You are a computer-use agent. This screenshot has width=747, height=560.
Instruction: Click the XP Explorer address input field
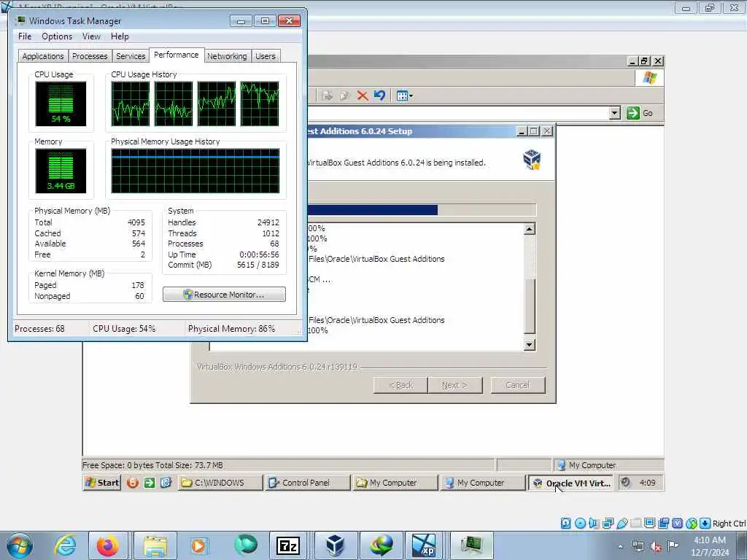pos(458,113)
